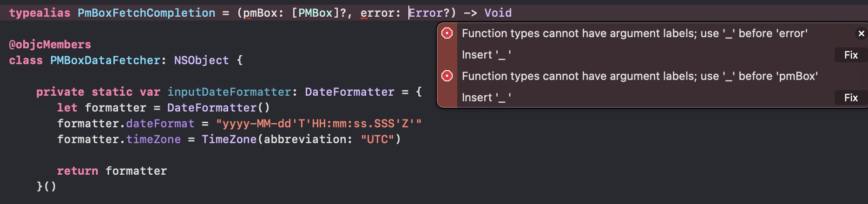The height and width of the screenshot is (204, 868).
Task: Click the "UTC" string literal
Action: click(377, 139)
